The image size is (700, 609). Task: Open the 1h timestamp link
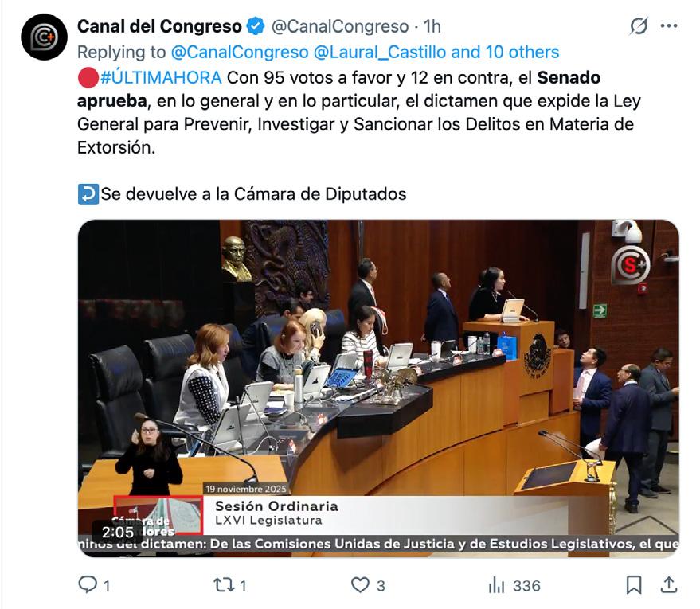[432, 26]
